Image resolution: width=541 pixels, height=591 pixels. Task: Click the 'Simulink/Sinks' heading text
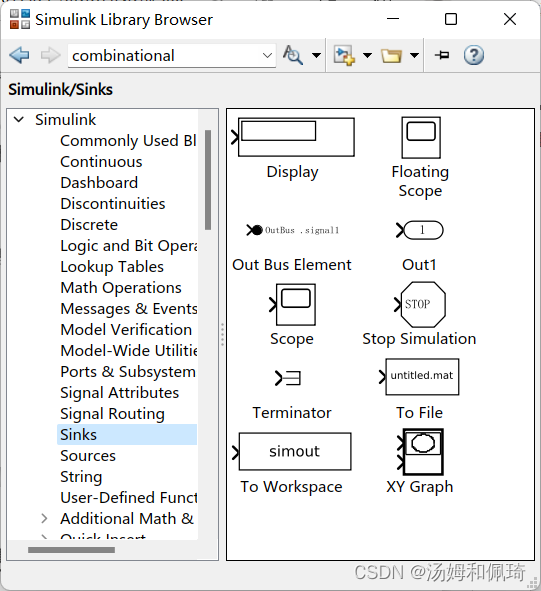(x=60, y=90)
